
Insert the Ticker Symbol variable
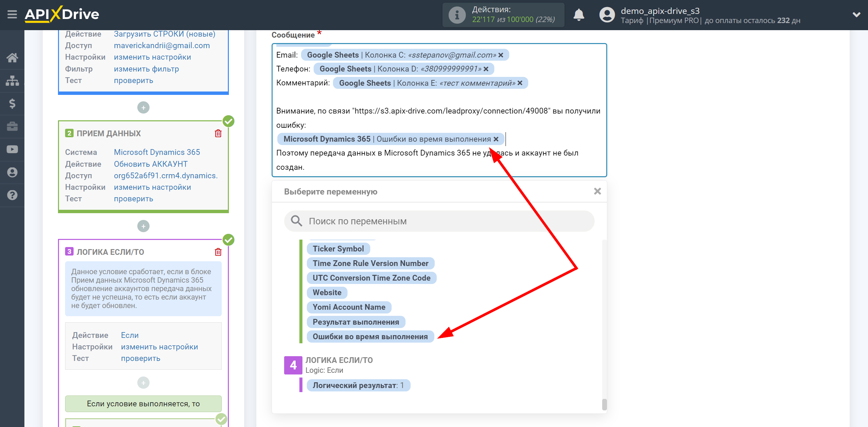click(x=338, y=249)
